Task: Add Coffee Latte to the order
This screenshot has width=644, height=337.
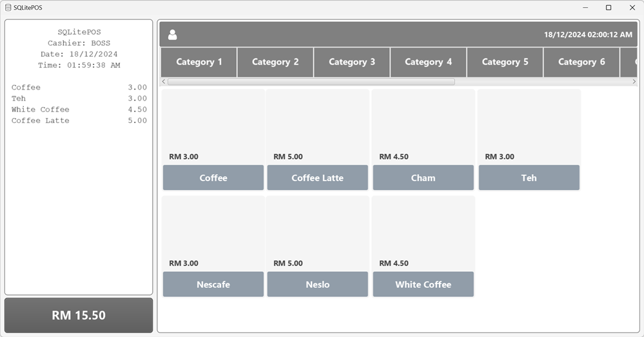Action: [318, 178]
